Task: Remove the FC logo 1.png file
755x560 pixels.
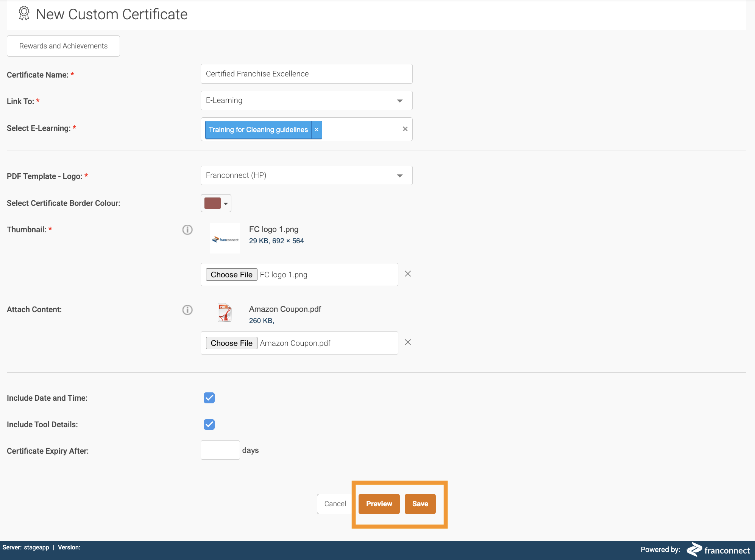Action: [408, 274]
